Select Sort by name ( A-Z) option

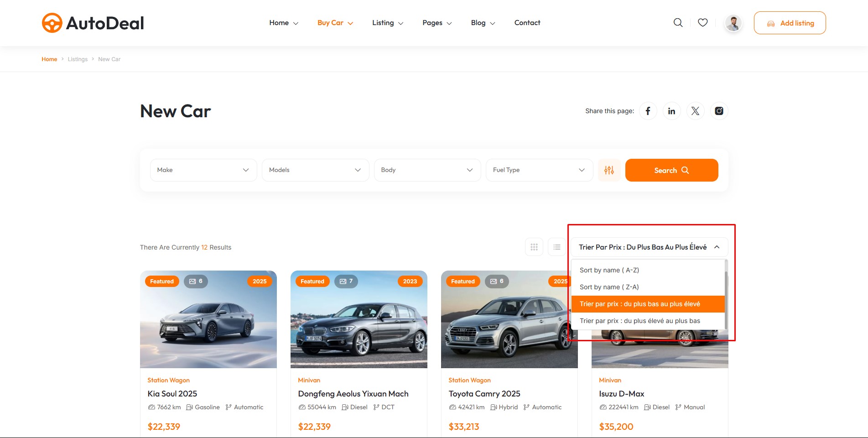(648, 270)
